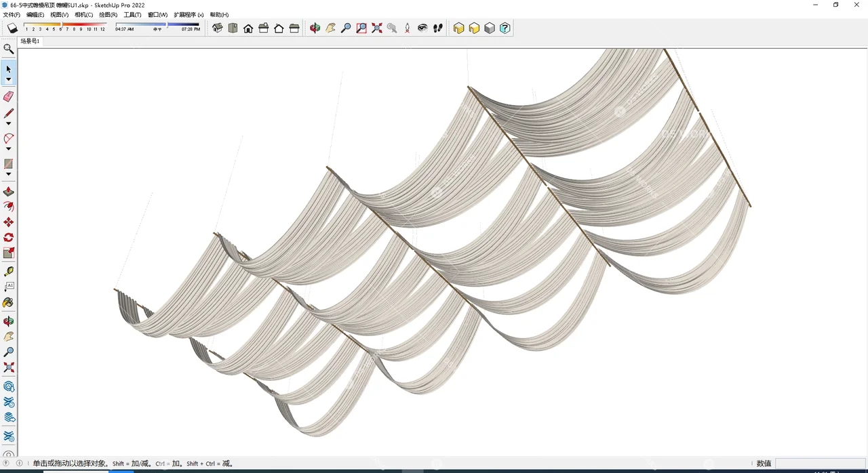Activate the Paint Bucket tool
The width and height of the screenshot is (868, 473).
[x=8, y=302]
